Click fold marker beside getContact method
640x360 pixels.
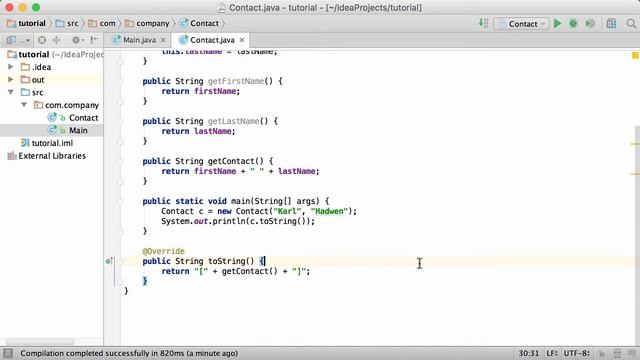pos(120,161)
